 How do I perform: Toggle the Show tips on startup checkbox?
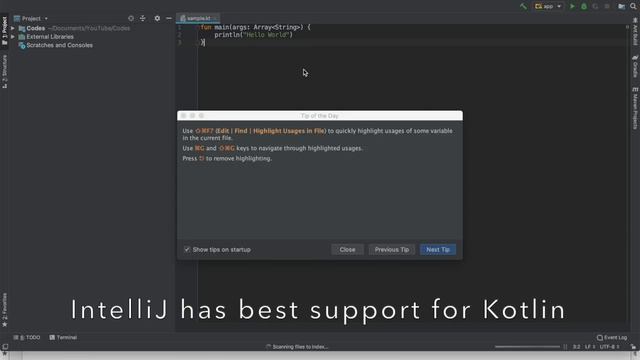tap(187, 249)
